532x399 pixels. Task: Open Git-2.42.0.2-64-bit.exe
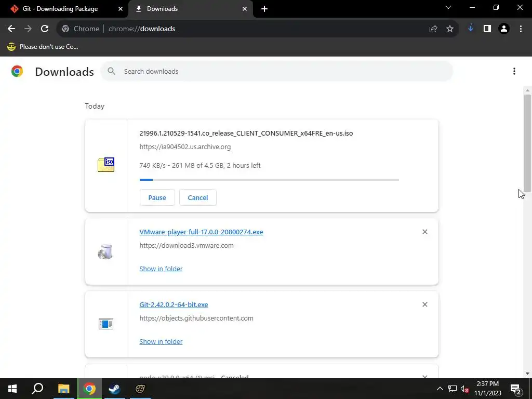174,304
